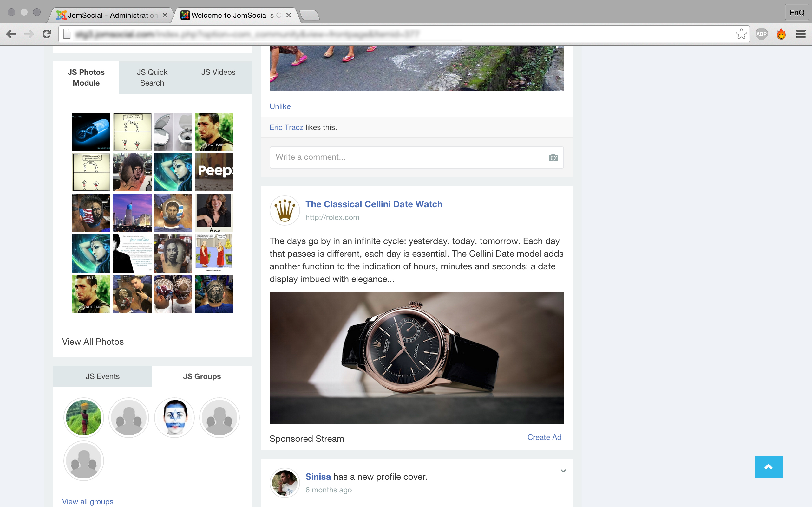Click the scroll-to-top arrow button
Viewport: 812px width, 507px height.
(768, 466)
